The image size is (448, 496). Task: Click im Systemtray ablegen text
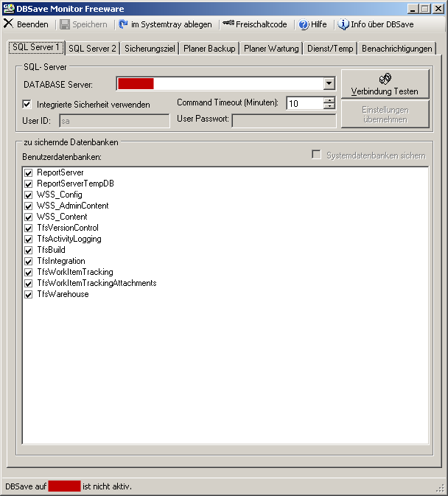tap(172, 24)
